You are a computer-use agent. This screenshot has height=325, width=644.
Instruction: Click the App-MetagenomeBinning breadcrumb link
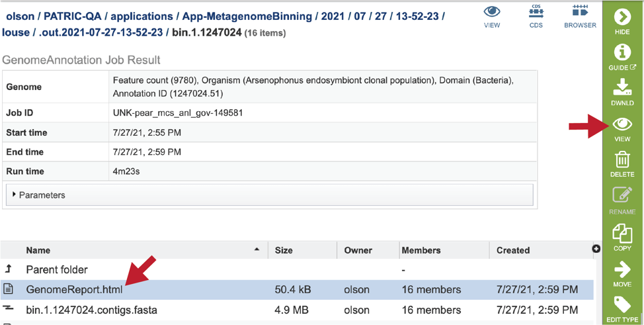pos(247,17)
